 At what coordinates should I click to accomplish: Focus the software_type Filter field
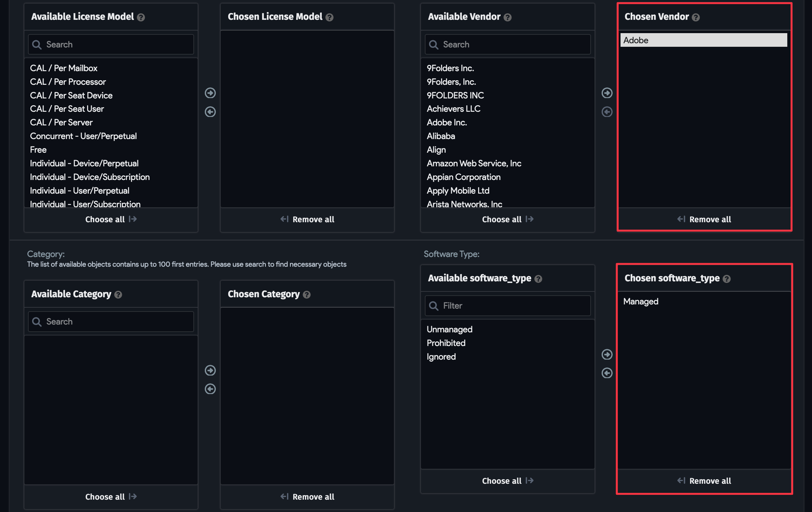[507, 306]
